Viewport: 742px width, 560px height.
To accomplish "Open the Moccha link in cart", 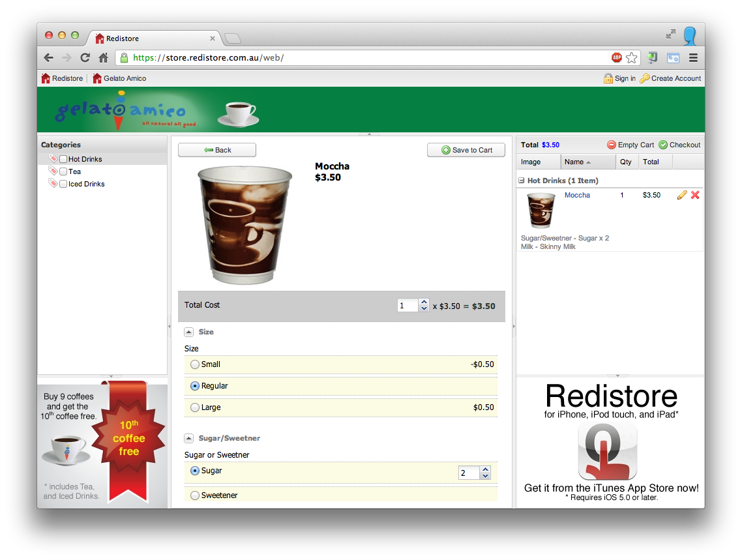I will click(x=577, y=195).
